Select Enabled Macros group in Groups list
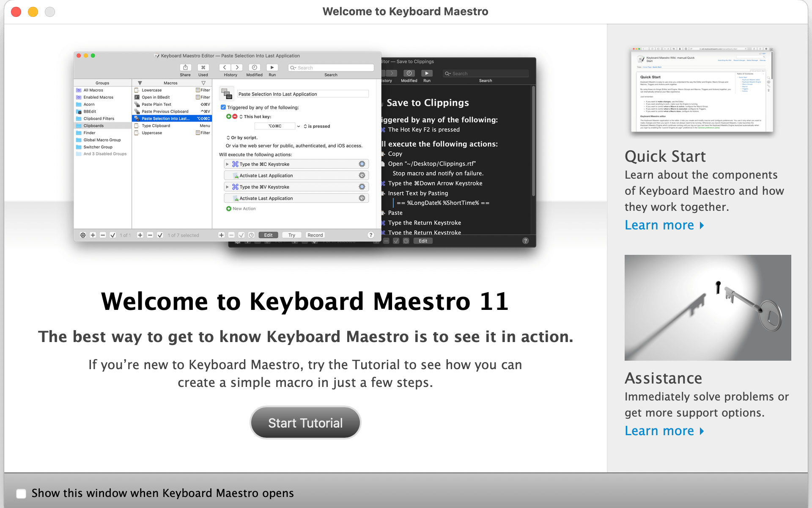The image size is (812, 508). pyautogui.click(x=102, y=97)
